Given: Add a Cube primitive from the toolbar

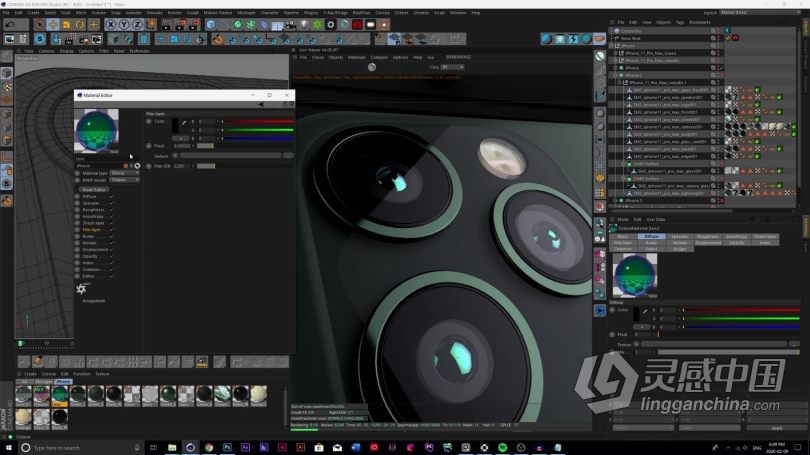Looking at the screenshot, I should 211,24.
